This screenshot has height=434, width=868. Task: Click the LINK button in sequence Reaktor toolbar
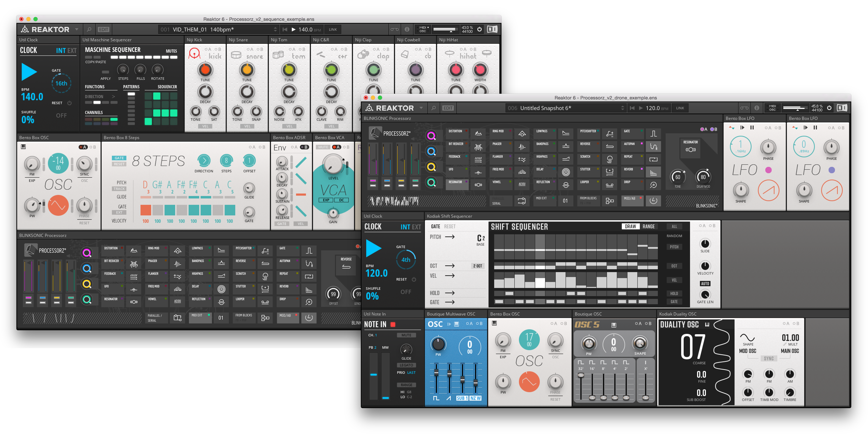click(333, 29)
